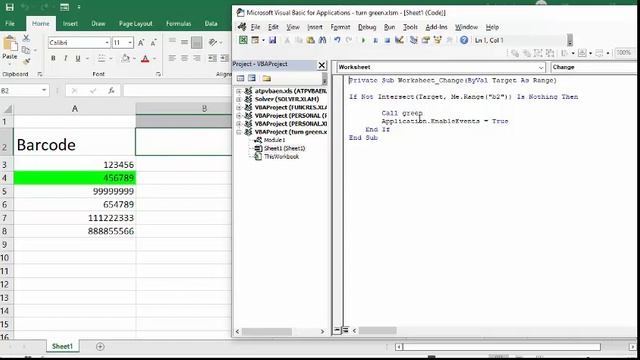
Task: Click the Cut scissors icon in Excel ribbon
Action: [x=26, y=38]
